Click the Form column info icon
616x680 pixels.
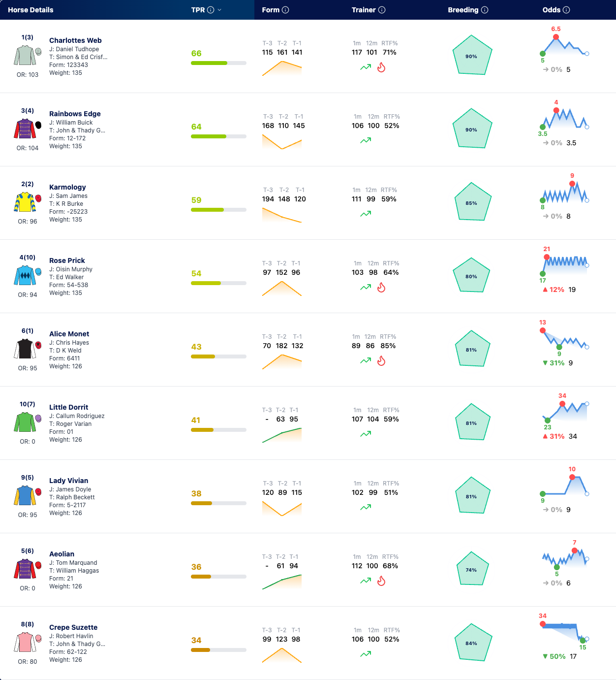285,10
